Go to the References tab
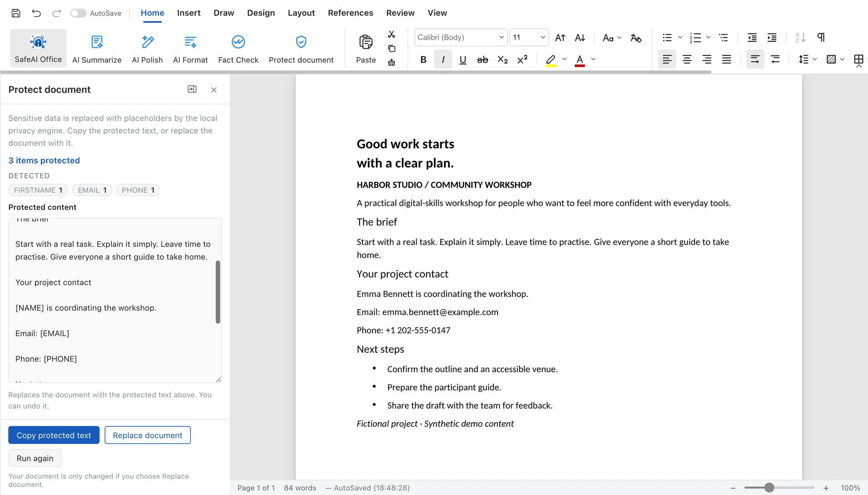Screen dimensions: 868x495 coord(351,13)
